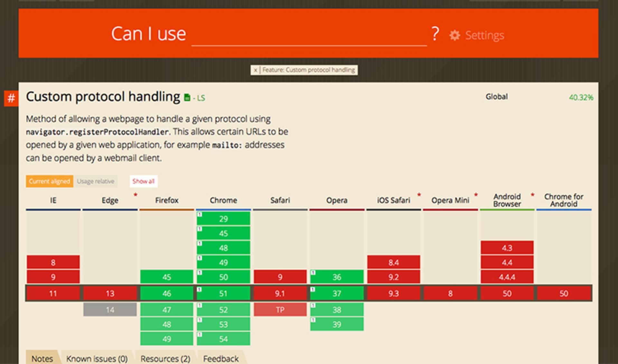Focus the Can I use search field

(x=309, y=35)
